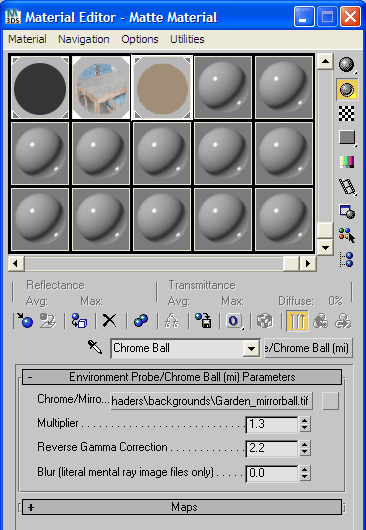Viewport: 366px width, 530px height.
Task: Click the Reverse Gamma Correction spinner
Action: 304,448
